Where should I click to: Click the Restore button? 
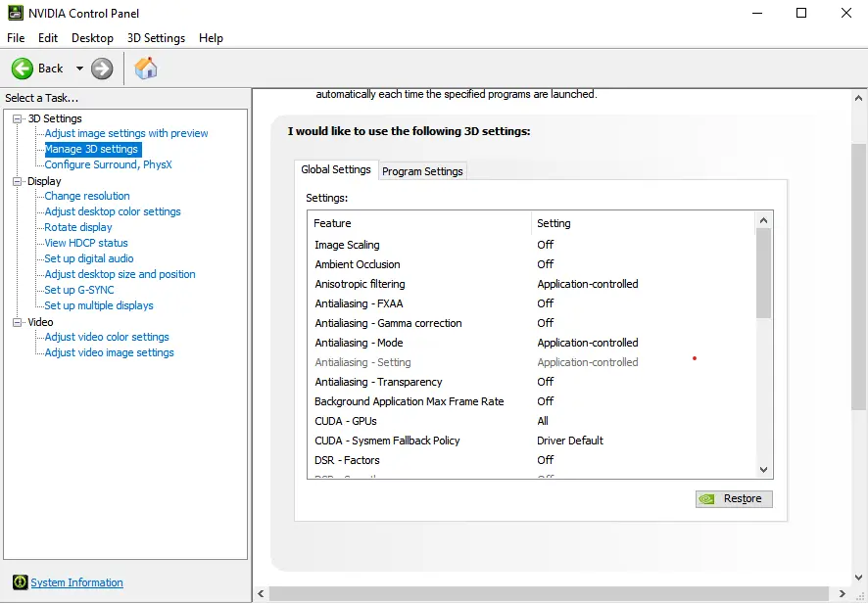point(734,499)
